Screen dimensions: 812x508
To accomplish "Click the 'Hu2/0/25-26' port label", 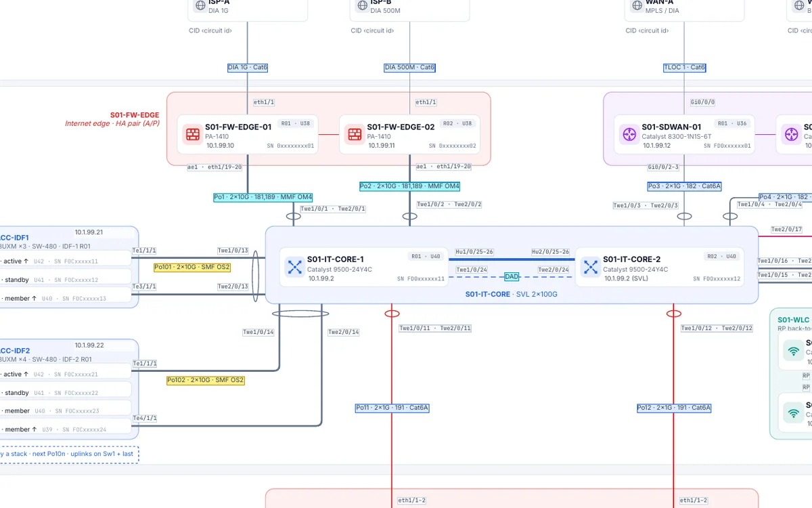I will [x=550, y=252].
